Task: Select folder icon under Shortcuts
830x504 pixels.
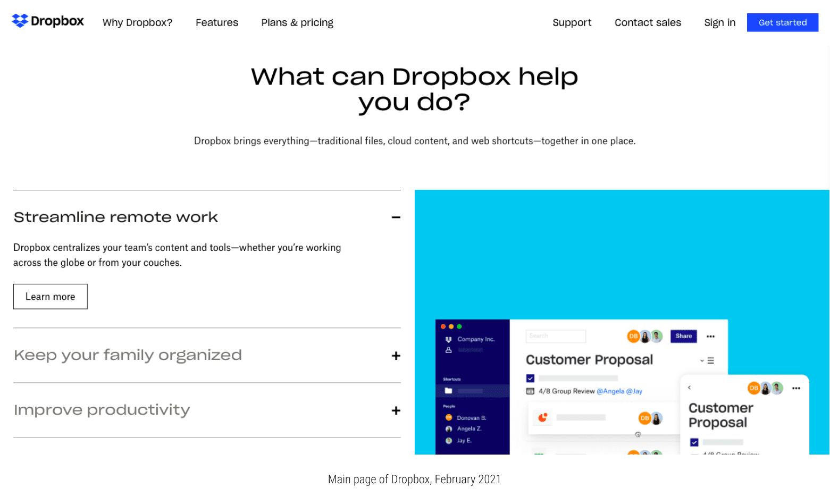Action: (449, 391)
